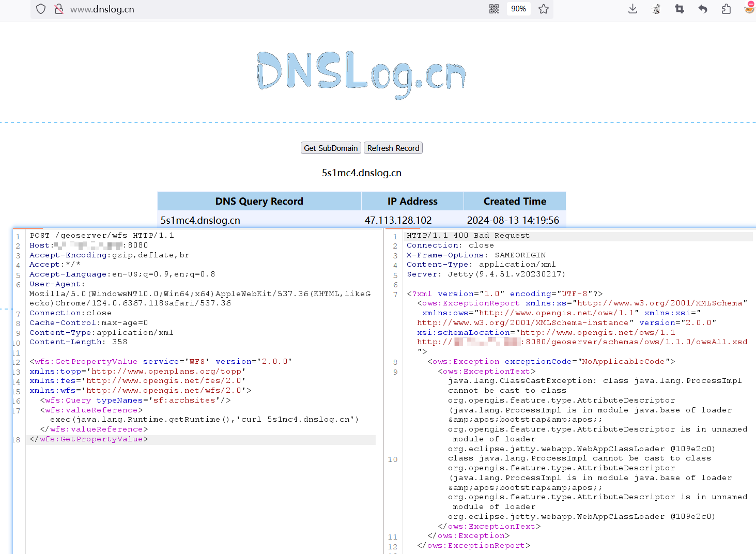756x554 pixels.
Task: Click the Accept-Encoding request header line
Action: tap(110, 255)
